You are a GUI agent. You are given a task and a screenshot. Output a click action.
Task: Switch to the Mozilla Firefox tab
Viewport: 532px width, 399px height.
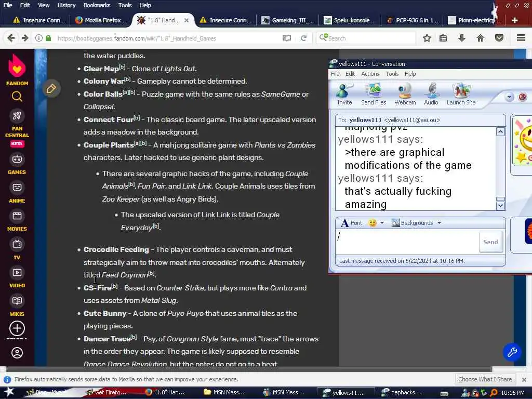[x=100, y=20]
